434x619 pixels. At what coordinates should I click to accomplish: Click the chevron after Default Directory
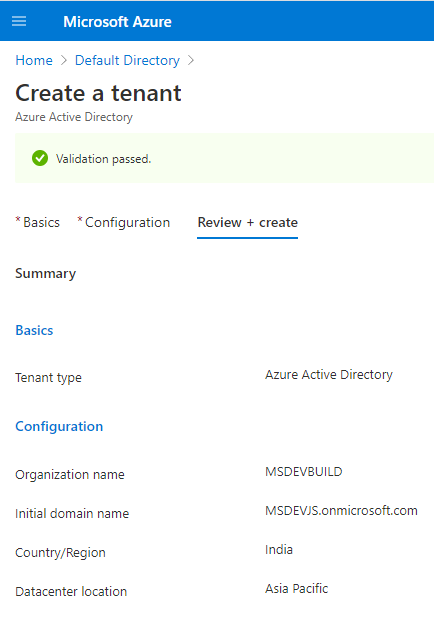tap(191, 60)
